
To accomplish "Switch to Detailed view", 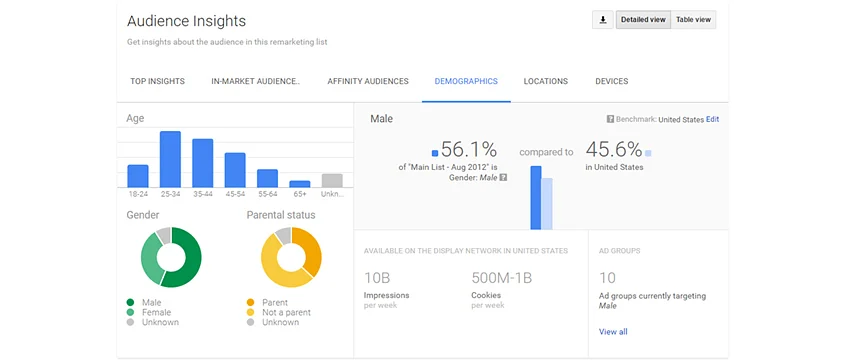I will (x=643, y=20).
